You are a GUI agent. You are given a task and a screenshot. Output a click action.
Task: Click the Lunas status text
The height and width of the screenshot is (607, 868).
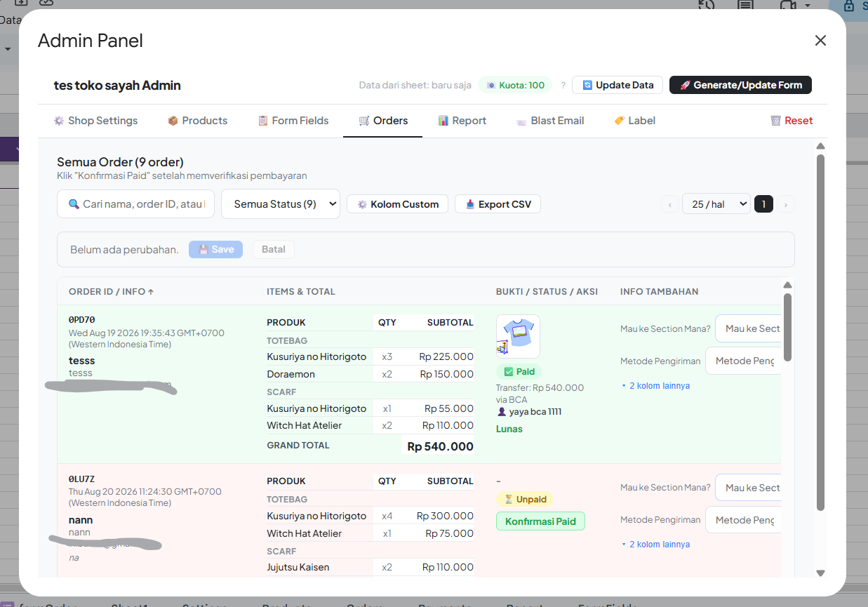(509, 429)
